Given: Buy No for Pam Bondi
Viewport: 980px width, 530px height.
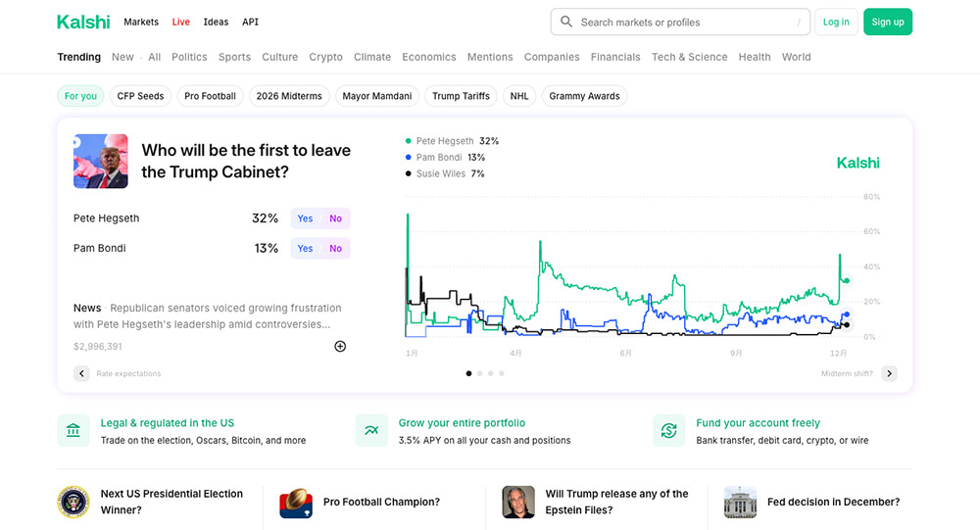Looking at the screenshot, I should (335, 248).
